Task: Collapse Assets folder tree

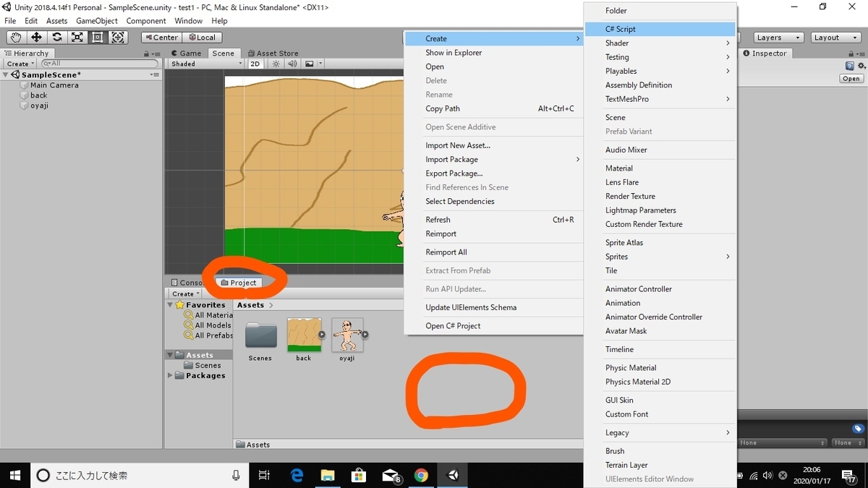Action: point(171,355)
